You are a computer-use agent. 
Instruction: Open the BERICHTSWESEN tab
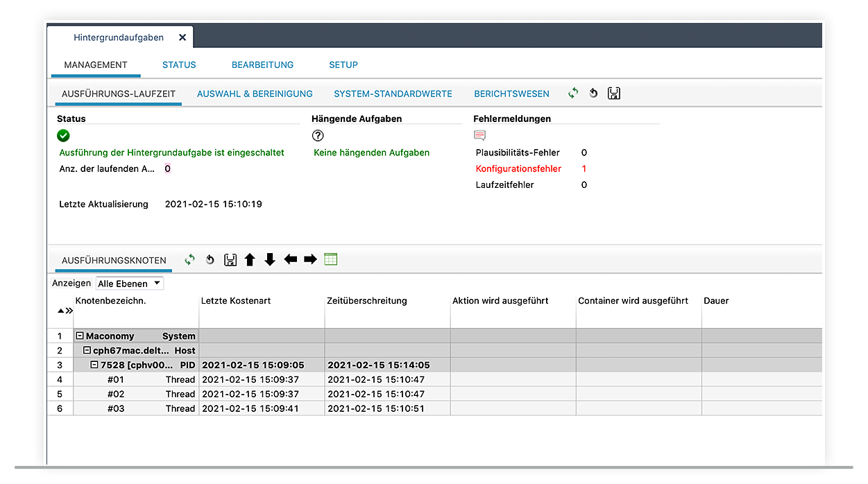click(511, 94)
